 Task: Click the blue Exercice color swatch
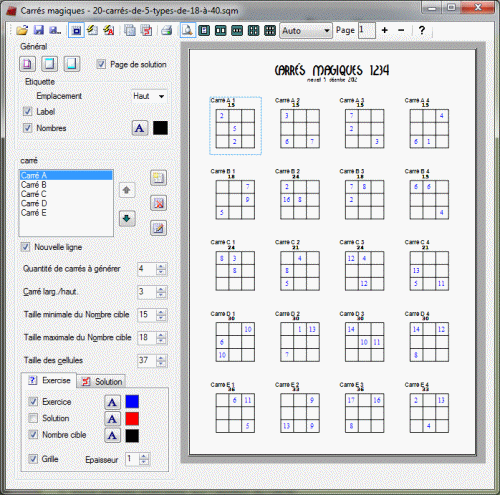point(132,402)
